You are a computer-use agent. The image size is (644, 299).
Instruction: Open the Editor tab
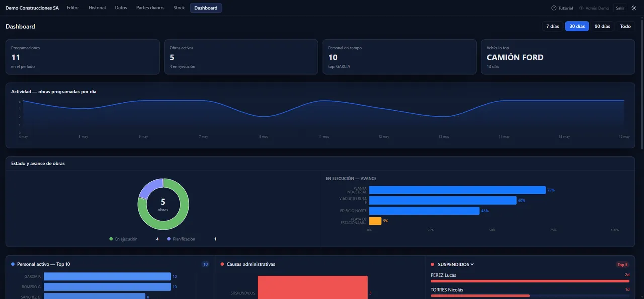[x=73, y=8]
